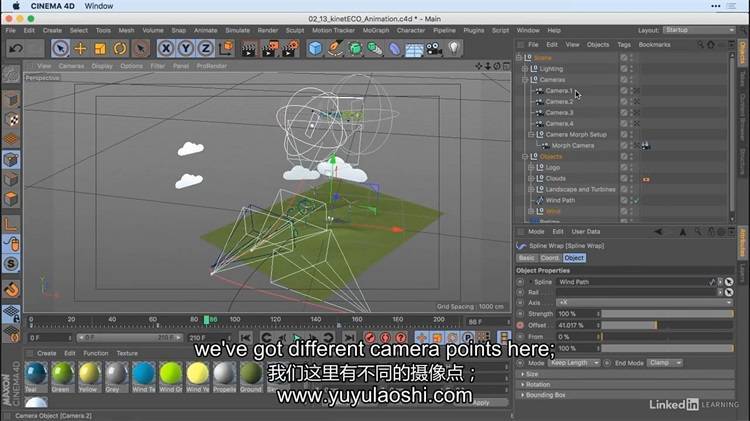Add a Cube primitive object
The width and height of the screenshot is (750, 421).
point(315,48)
